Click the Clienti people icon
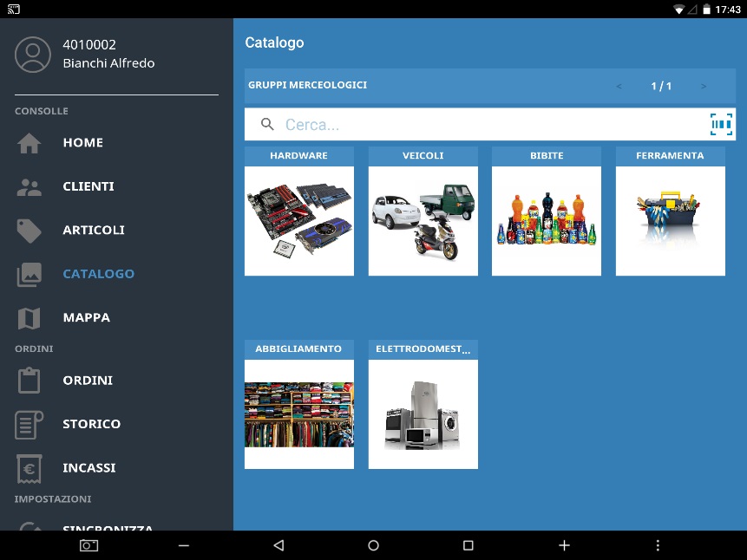The height and width of the screenshot is (560, 747). 29,186
